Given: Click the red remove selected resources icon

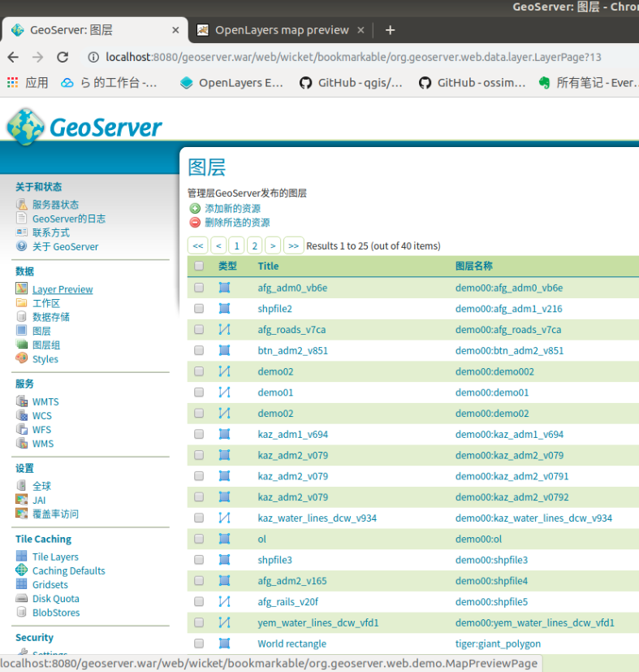Looking at the screenshot, I should point(195,223).
